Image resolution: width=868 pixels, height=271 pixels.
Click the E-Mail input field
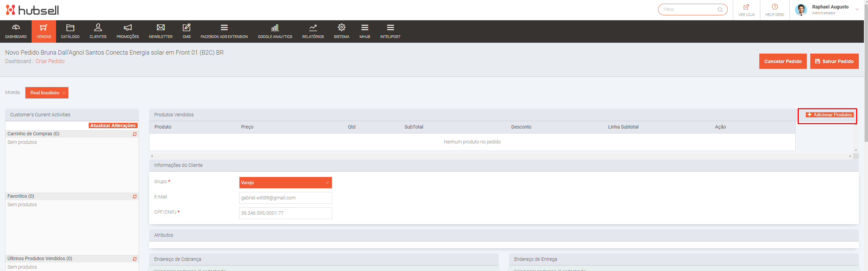click(x=285, y=198)
